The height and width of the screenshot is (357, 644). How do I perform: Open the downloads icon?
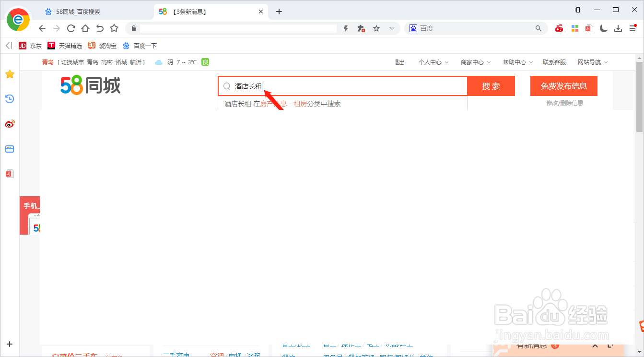click(619, 29)
